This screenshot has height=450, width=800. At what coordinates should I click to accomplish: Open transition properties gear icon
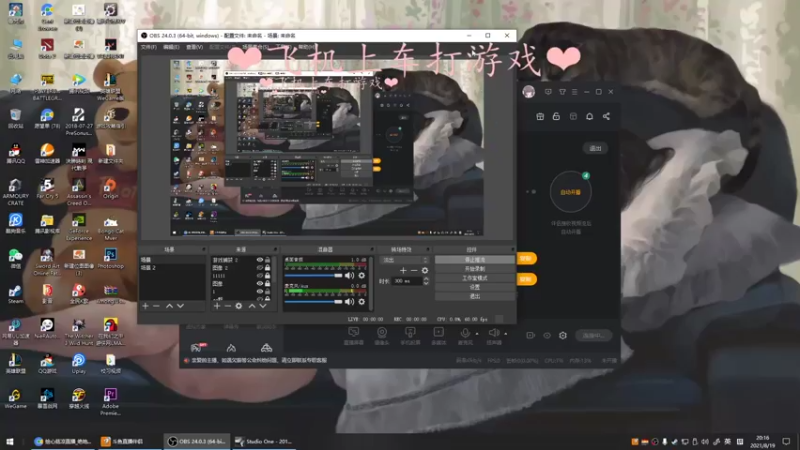424,270
